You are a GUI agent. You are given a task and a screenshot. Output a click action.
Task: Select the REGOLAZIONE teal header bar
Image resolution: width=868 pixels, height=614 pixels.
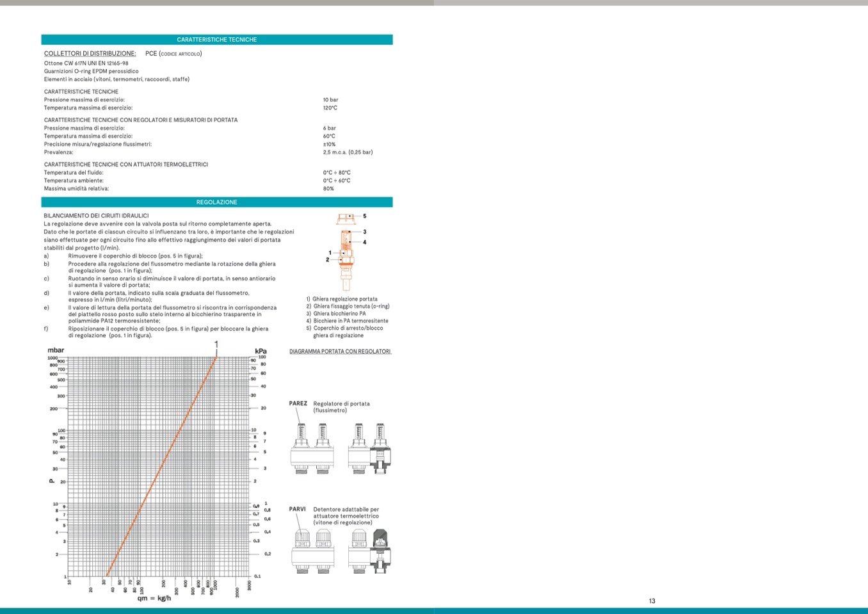point(216,202)
